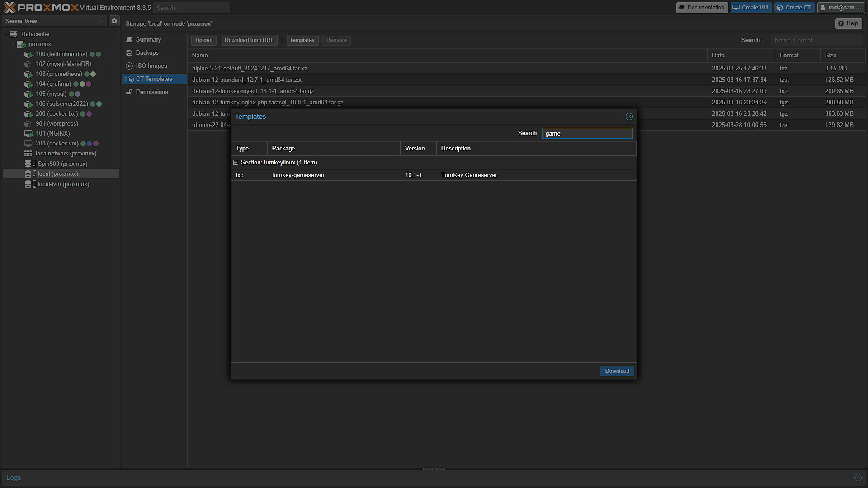The height and width of the screenshot is (488, 868).
Task: Collapse the turnkeylinux section
Action: [236, 163]
